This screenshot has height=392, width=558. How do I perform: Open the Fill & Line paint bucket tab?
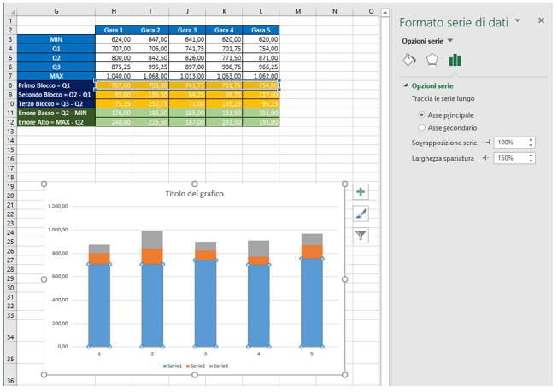click(x=408, y=60)
